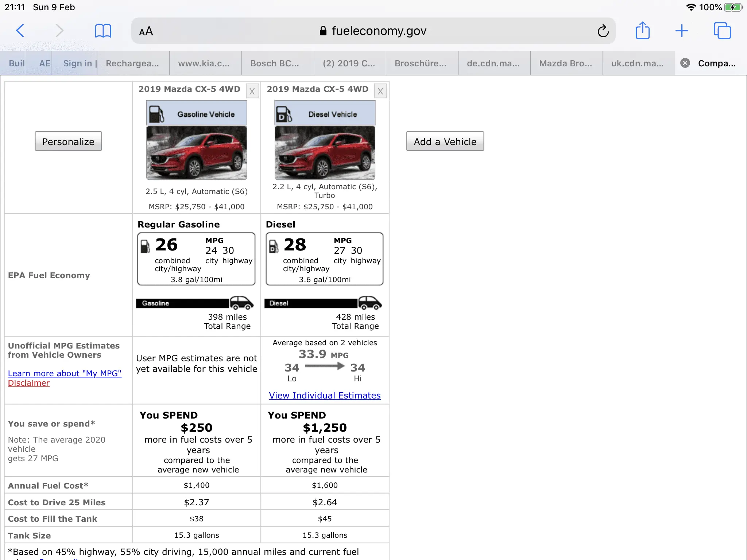Switch to the AE tab
747x560 pixels.
click(39, 63)
